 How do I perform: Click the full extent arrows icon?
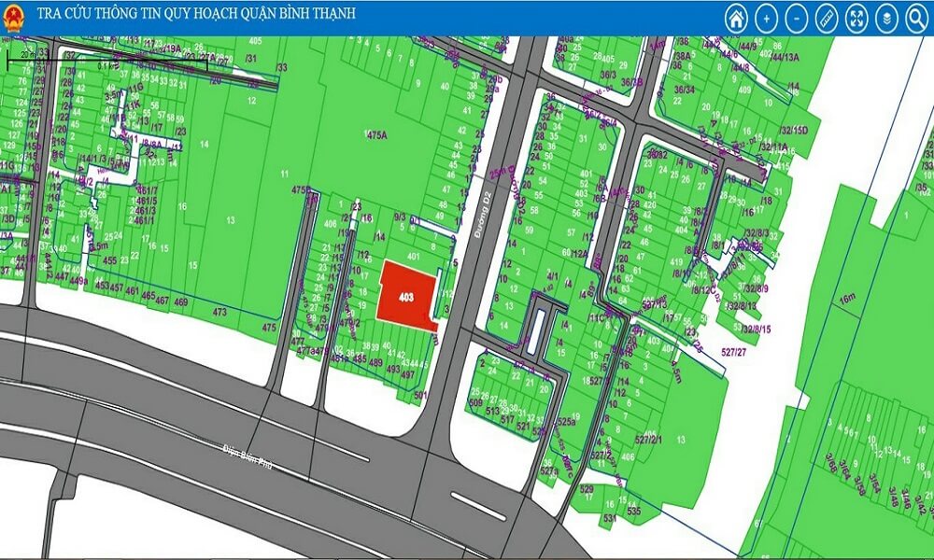(x=856, y=18)
